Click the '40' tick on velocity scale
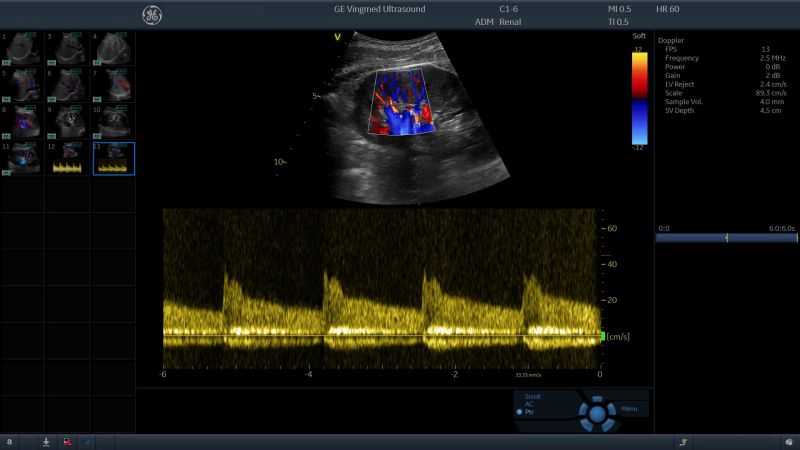This screenshot has height=450, width=800. (x=612, y=264)
